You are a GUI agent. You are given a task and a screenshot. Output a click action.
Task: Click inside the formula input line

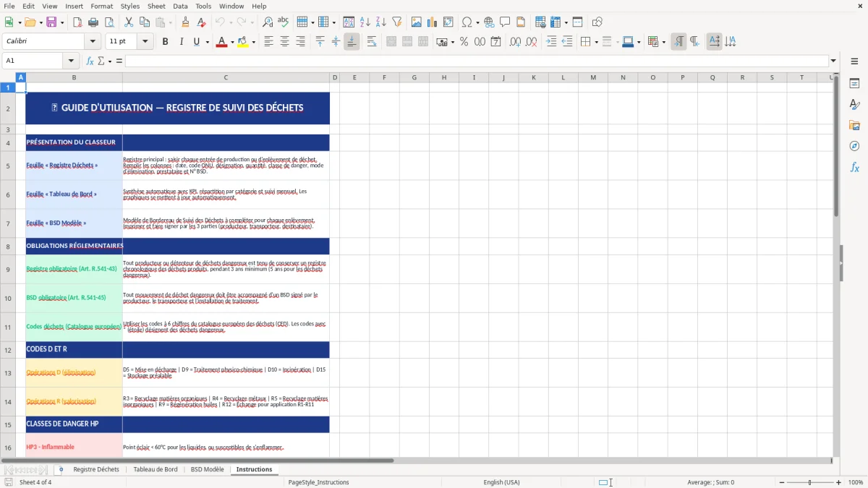(434, 60)
